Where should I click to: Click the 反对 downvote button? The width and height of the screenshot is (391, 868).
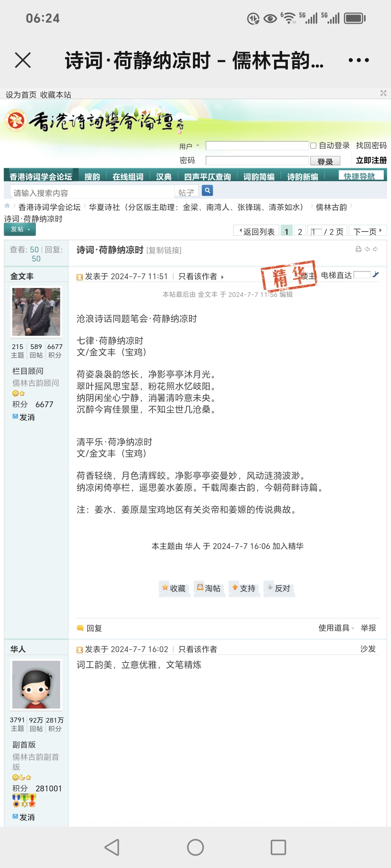pyautogui.click(x=279, y=588)
